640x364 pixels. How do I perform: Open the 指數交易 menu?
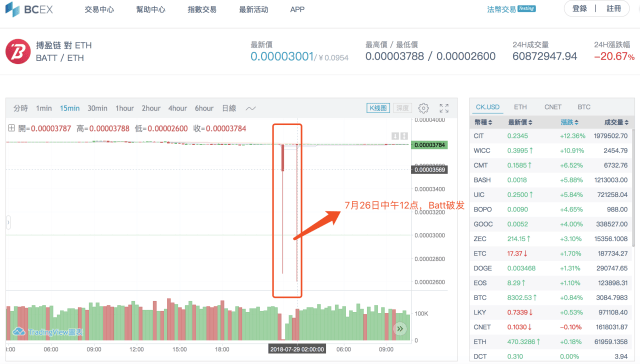click(202, 9)
